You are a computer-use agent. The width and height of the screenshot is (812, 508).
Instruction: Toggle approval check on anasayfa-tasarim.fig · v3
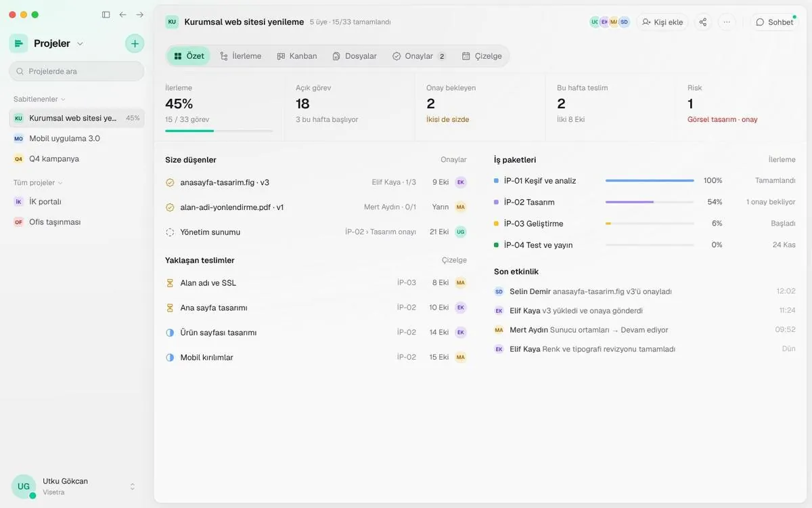(170, 182)
